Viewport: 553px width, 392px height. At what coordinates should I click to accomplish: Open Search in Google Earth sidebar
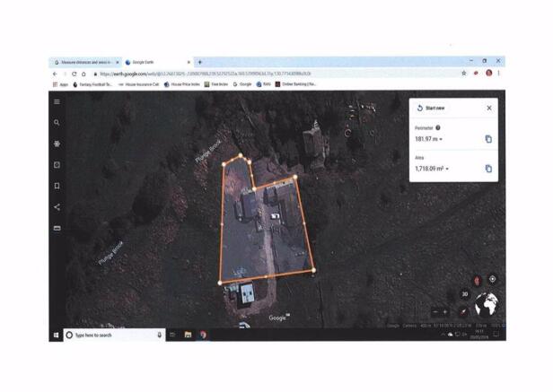(x=57, y=122)
